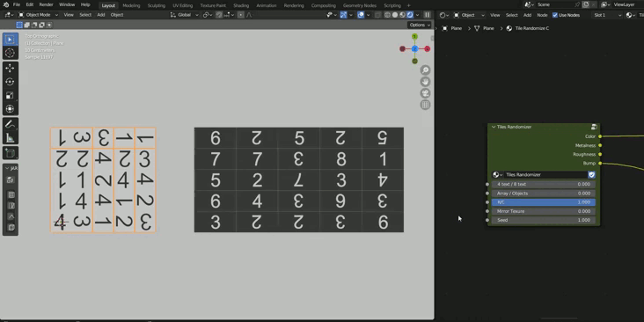Add a new workspace tab
The height and width of the screenshot is (322, 644).
(x=408, y=5)
